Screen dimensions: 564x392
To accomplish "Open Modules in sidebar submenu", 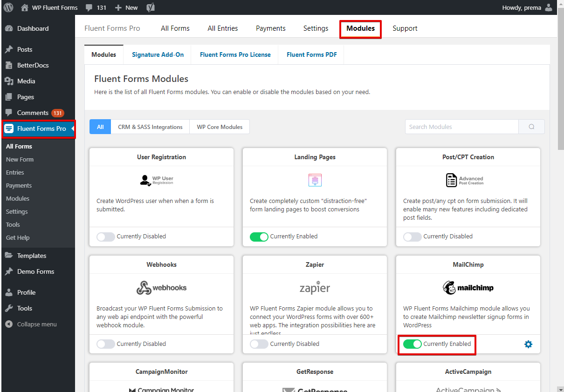I will 18,198.
